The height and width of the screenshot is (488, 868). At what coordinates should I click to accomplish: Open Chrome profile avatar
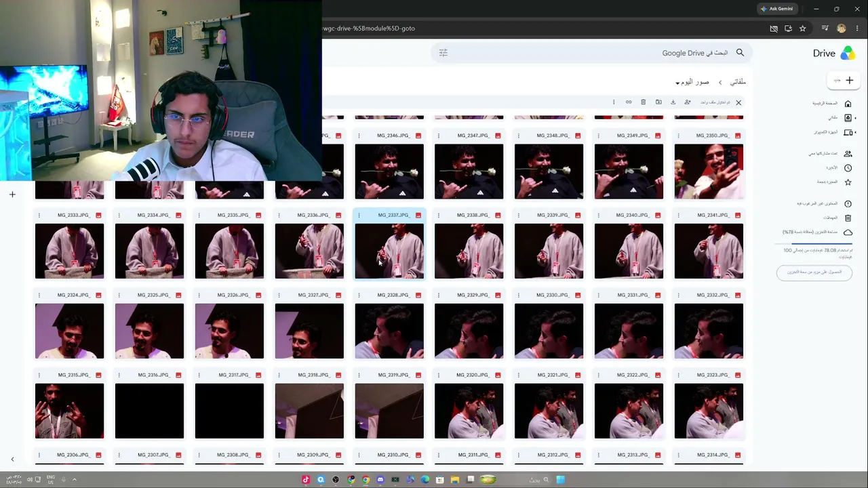click(x=842, y=28)
